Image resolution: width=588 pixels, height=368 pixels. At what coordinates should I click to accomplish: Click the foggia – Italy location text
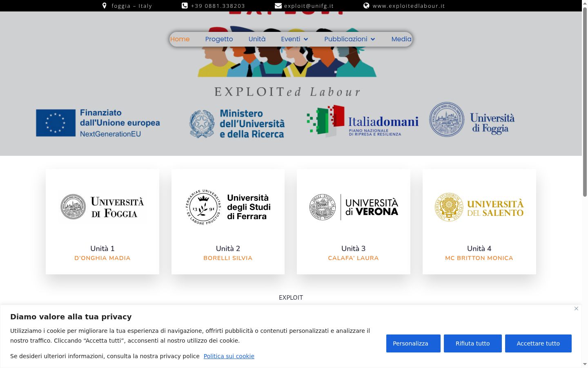point(131,6)
